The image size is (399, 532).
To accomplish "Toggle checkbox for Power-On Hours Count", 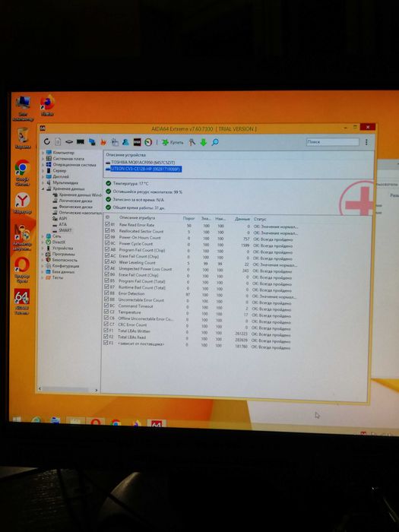I will [x=107, y=237].
